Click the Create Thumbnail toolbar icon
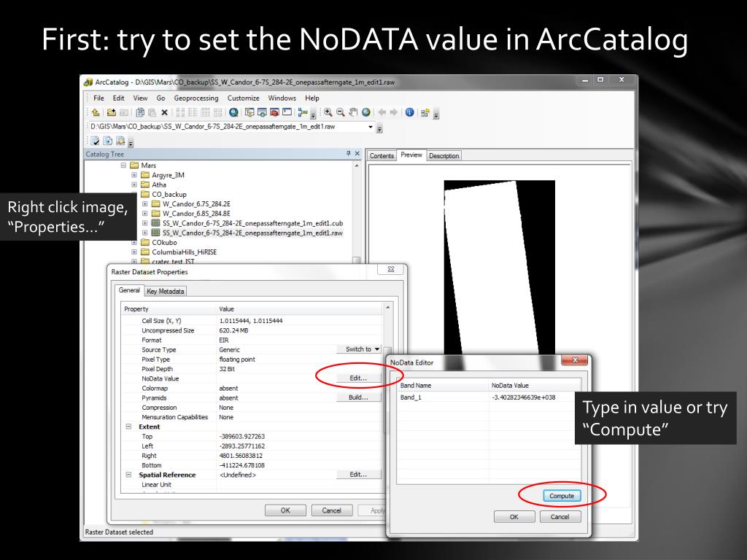 pyautogui.click(x=425, y=112)
